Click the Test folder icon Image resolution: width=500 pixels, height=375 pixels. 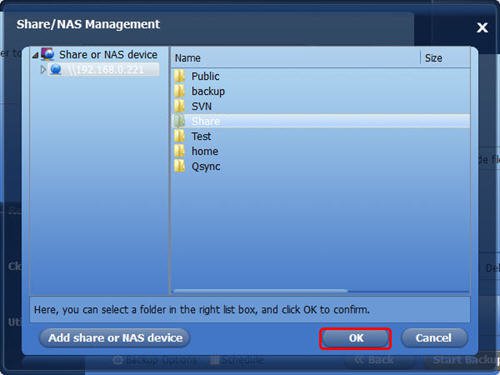(180, 136)
